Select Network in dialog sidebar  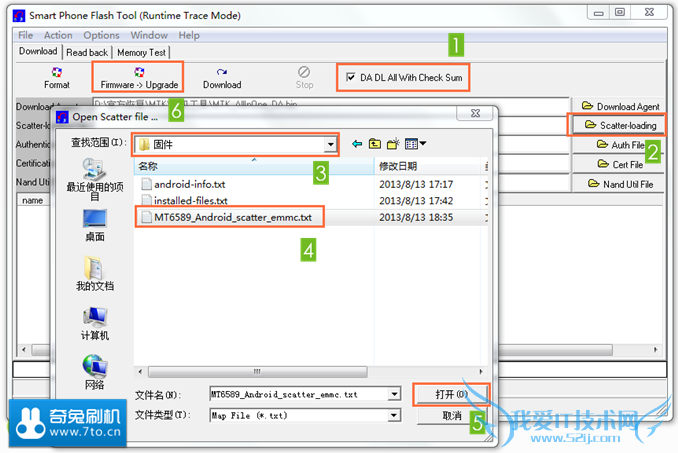coord(95,372)
